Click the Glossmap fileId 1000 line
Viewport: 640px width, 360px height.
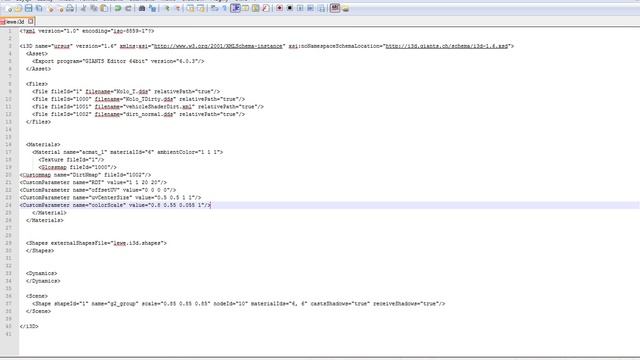point(78,167)
